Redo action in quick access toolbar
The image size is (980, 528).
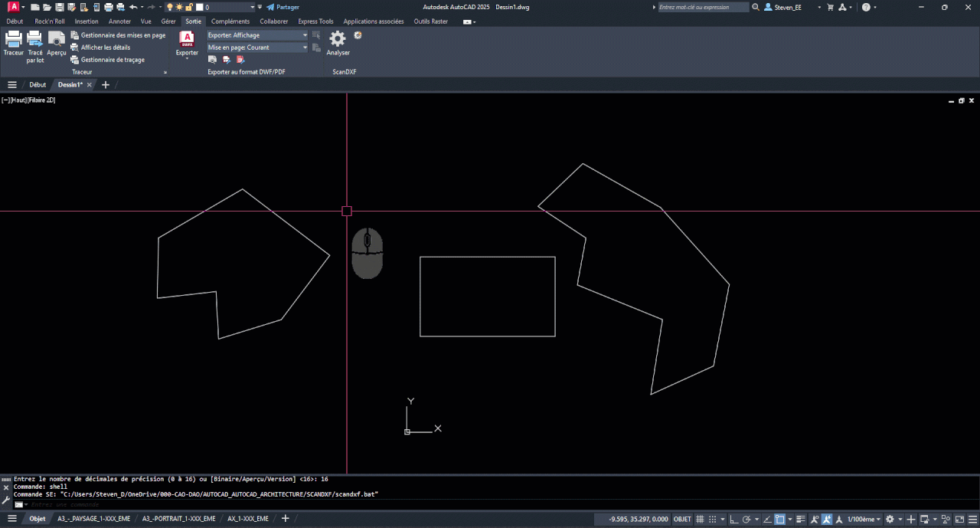pos(152,7)
